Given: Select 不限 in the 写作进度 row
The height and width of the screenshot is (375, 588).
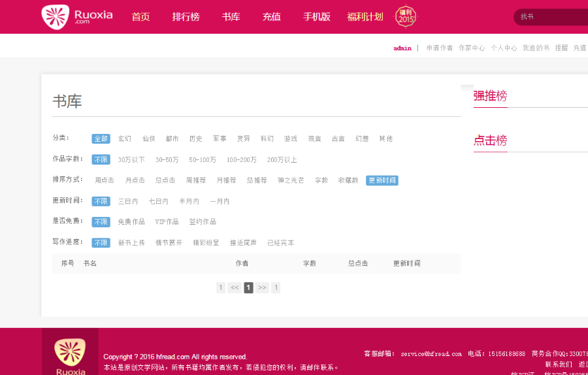Looking at the screenshot, I should 101,243.
